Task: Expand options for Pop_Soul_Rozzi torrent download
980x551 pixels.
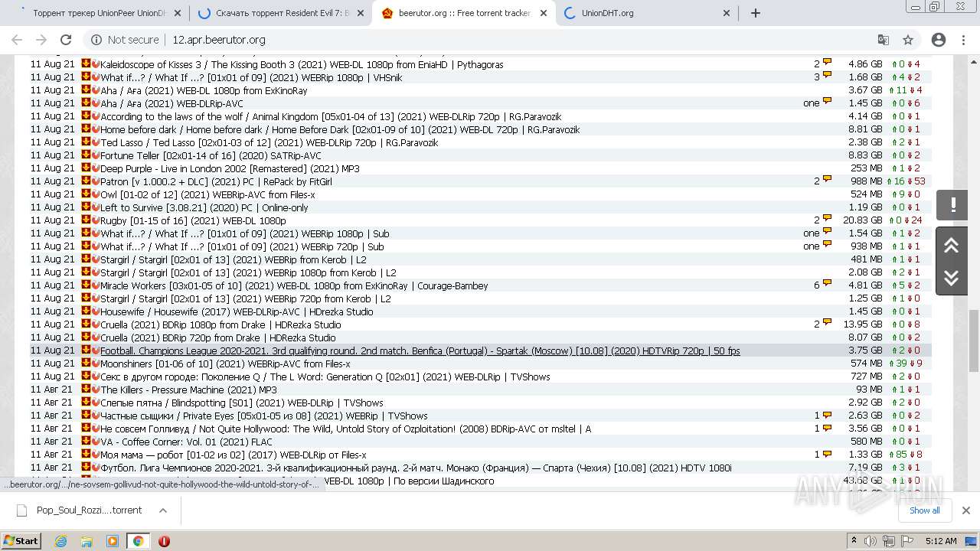Action: [163, 510]
